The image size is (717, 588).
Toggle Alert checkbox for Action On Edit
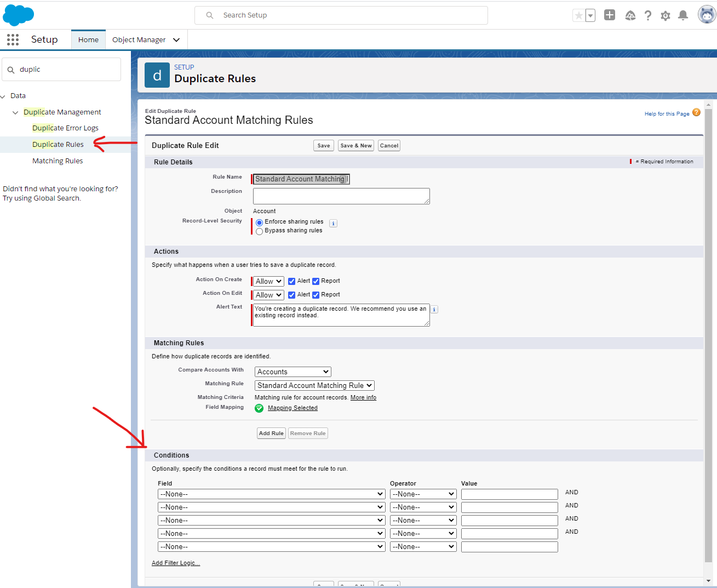[x=291, y=295]
